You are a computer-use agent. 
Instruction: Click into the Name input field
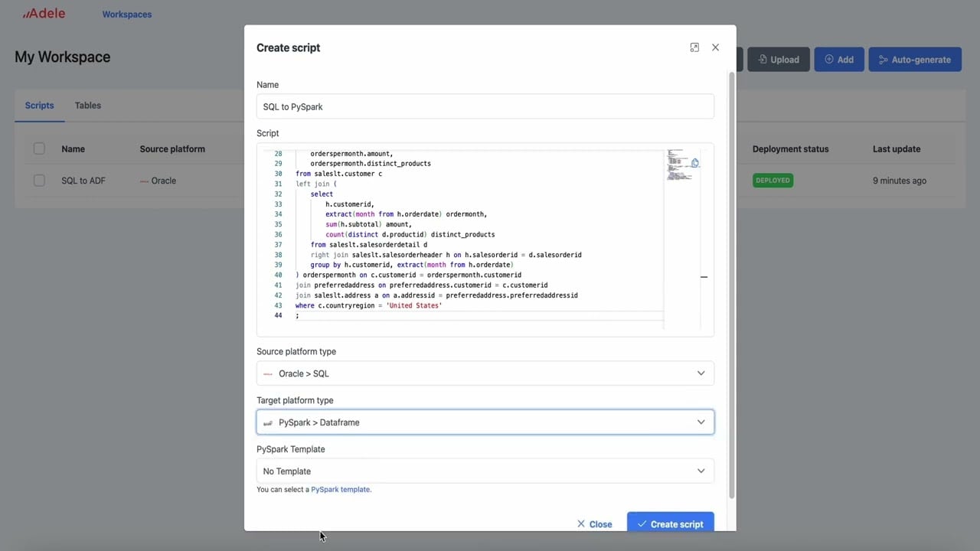(x=485, y=106)
